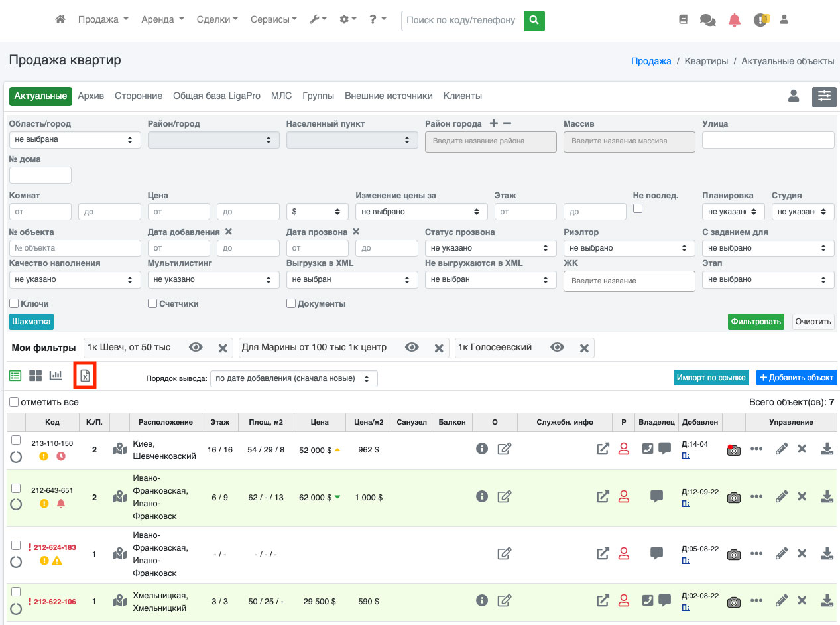This screenshot has height=625, width=840.
Task: Click the 'Улица' input field
Action: point(768,140)
